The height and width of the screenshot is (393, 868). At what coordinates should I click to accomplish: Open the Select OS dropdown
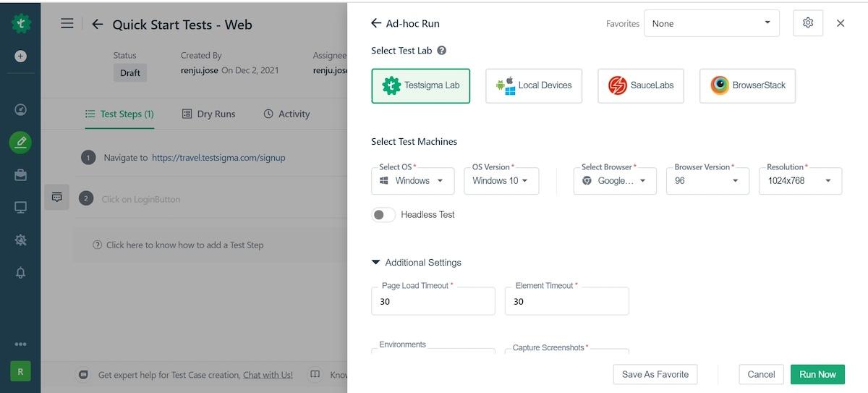(x=412, y=181)
